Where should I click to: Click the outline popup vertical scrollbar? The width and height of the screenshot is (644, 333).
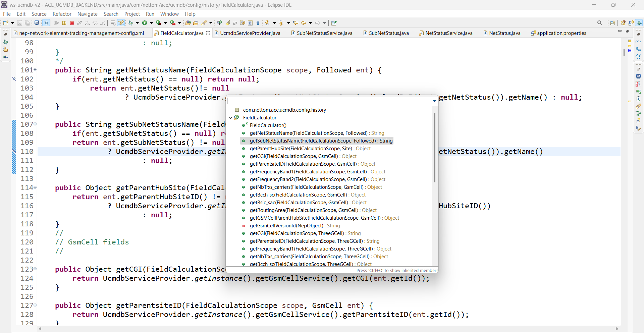pyautogui.click(x=435, y=148)
